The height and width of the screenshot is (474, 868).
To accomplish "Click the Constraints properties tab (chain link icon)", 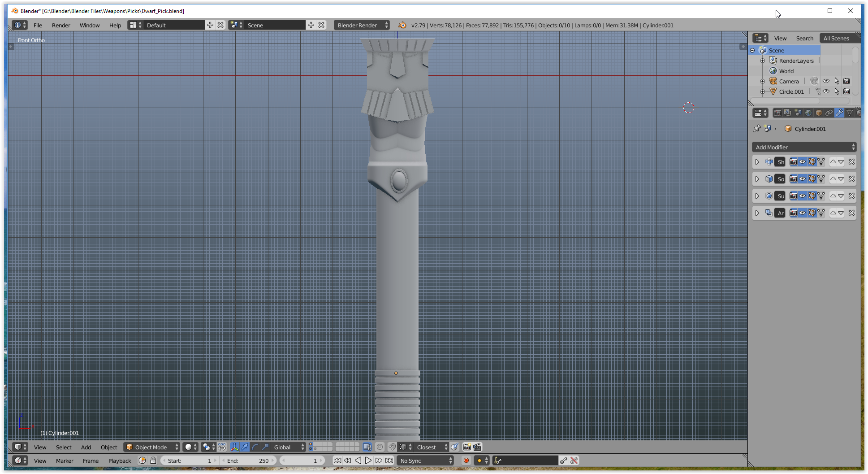I will point(829,113).
